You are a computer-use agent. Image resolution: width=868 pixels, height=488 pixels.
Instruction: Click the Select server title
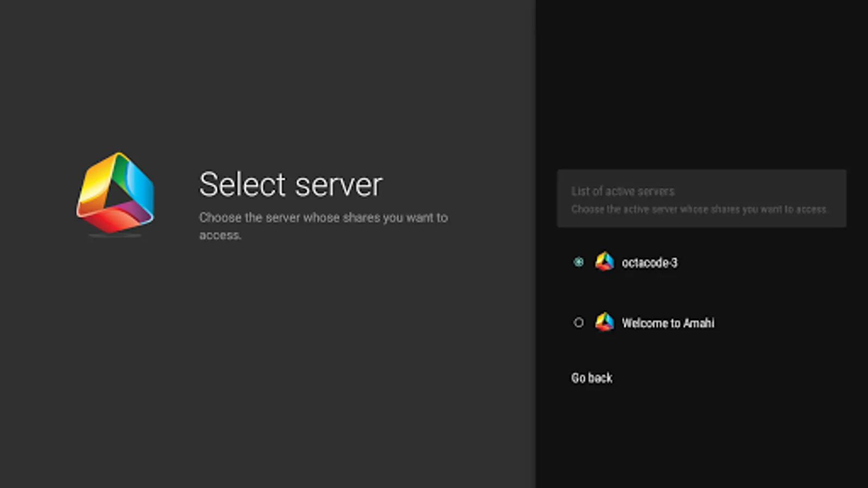(291, 184)
